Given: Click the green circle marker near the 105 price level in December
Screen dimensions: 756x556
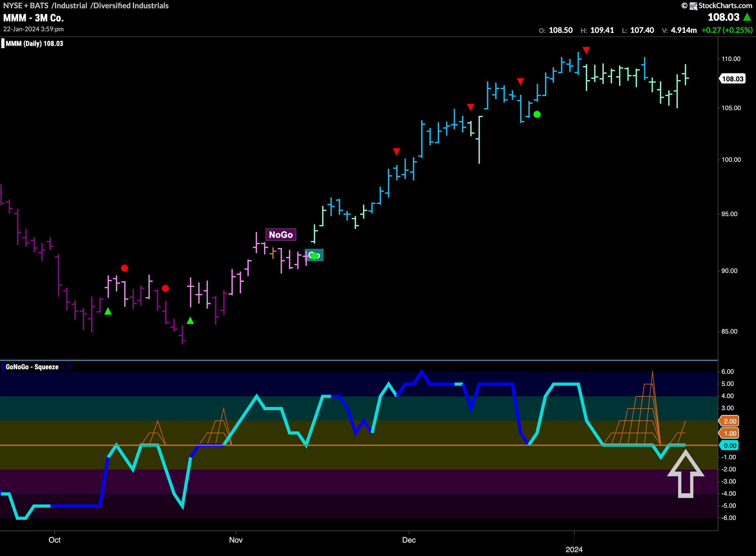Looking at the screenshot, I should 537,115.
